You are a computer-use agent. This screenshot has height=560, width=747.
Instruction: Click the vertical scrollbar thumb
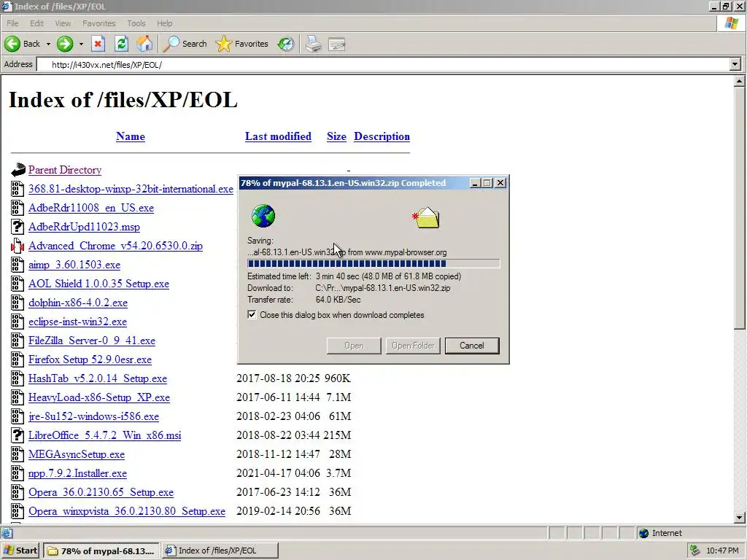739,208
